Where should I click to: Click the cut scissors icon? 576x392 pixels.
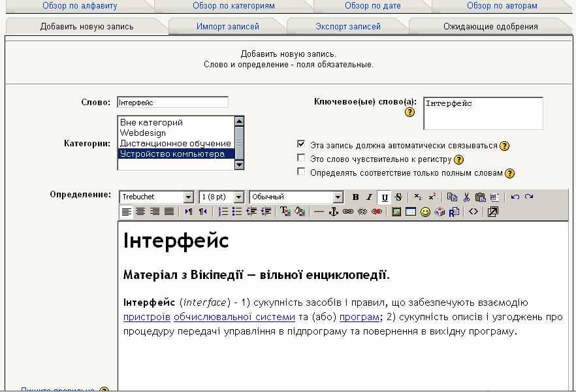tap(466, 197)
